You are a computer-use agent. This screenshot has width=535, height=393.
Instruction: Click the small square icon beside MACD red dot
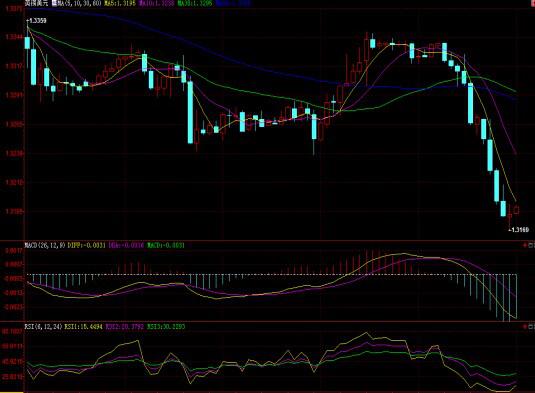[531, 245]
